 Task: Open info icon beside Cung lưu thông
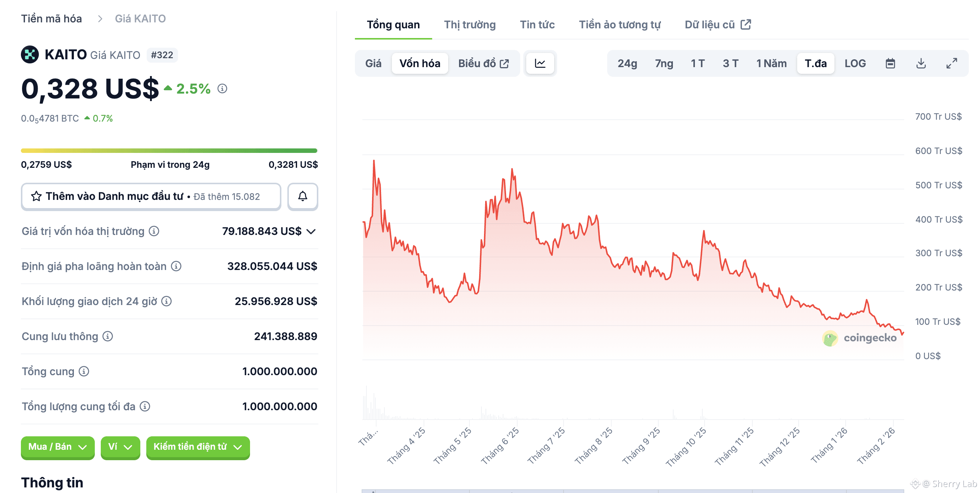coord(107,336)
